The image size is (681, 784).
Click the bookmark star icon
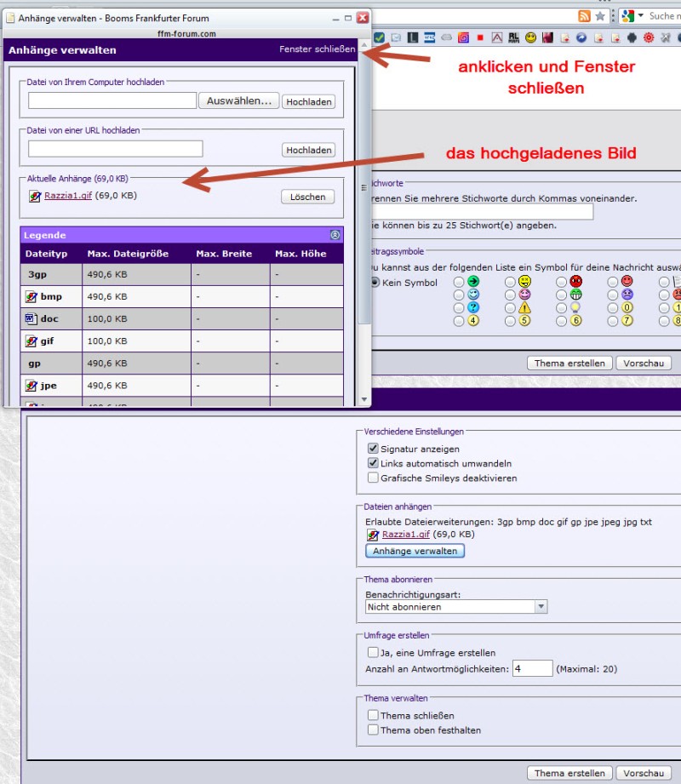coord(601,16)
